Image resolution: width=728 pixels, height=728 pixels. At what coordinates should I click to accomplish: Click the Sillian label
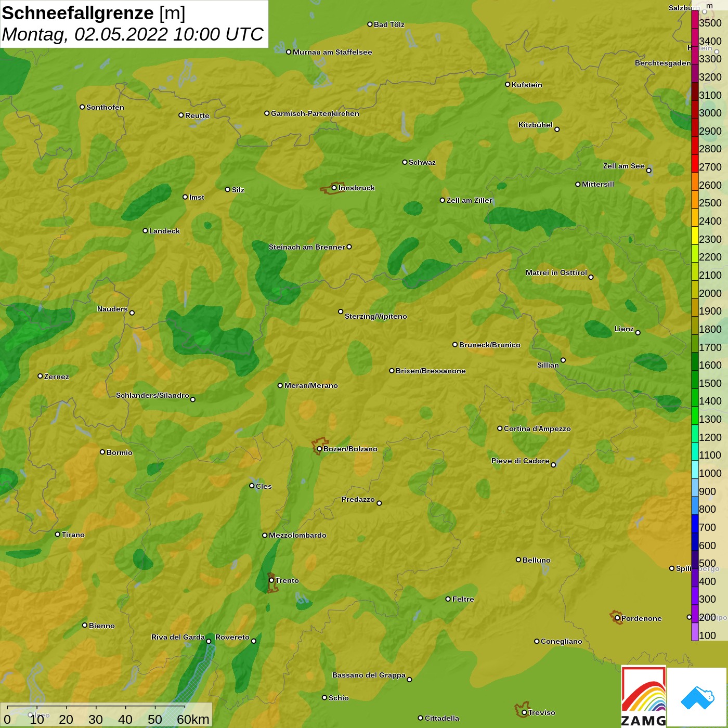[548, 365]
